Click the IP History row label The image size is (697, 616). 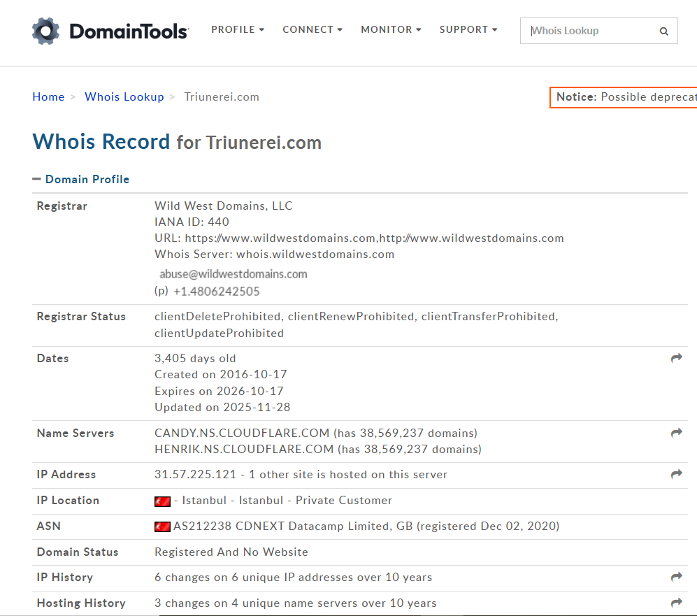(64, 577)
